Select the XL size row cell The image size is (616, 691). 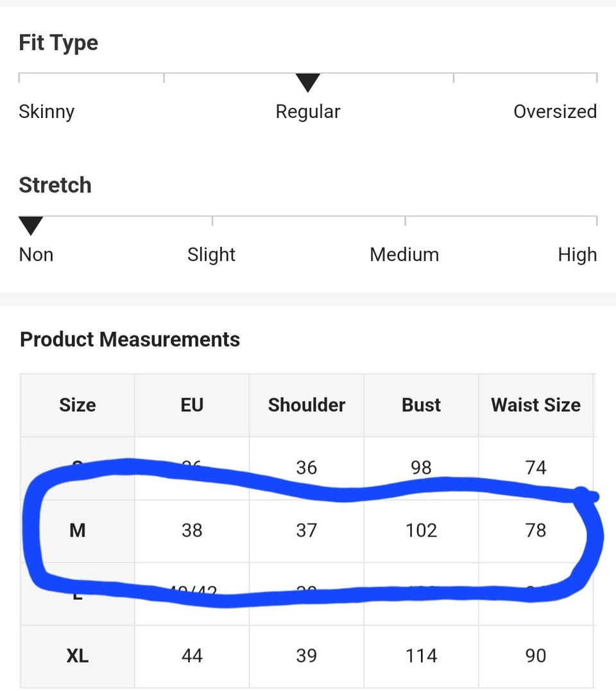click(x=78, y=656)
